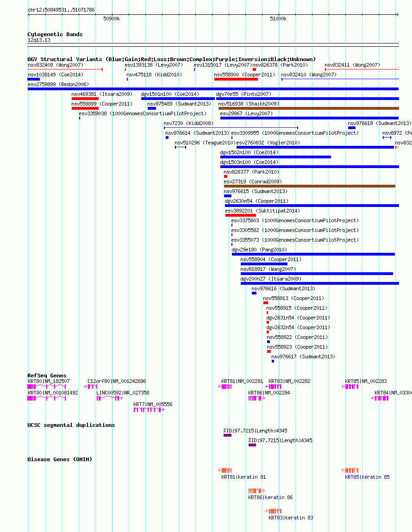
Task: Click the dgv1502n100 (Coe2014) label
Action: 249,153
